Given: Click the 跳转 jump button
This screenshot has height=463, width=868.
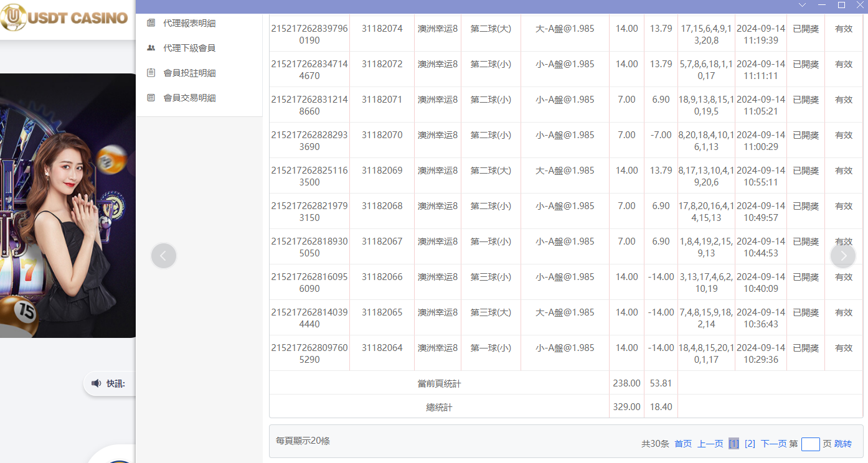Looking at the screenshot, I should [x=842, y=444].
